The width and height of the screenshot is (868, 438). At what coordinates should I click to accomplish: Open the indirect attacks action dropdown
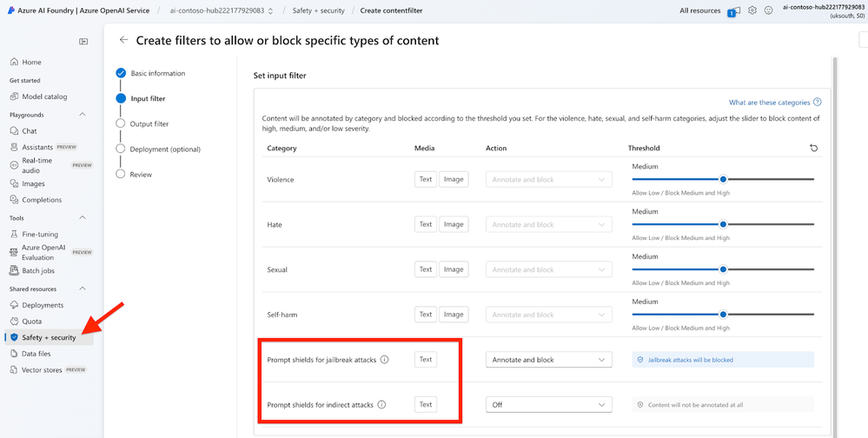click(548, 405)
